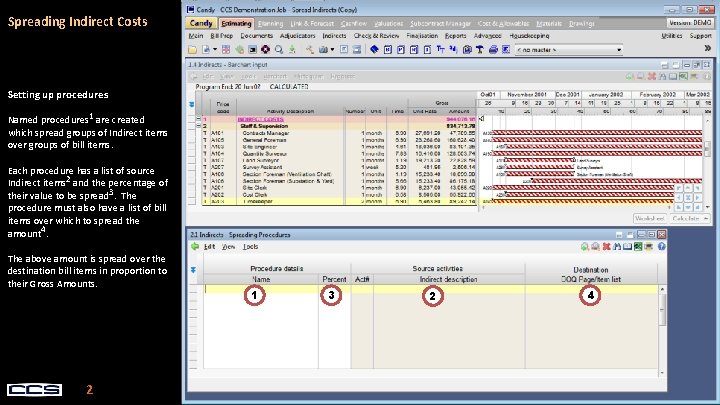Collapse the Staff & Supervision group
Image resolution: width=720 pixels, height=405 pixels.
point(198,126)
